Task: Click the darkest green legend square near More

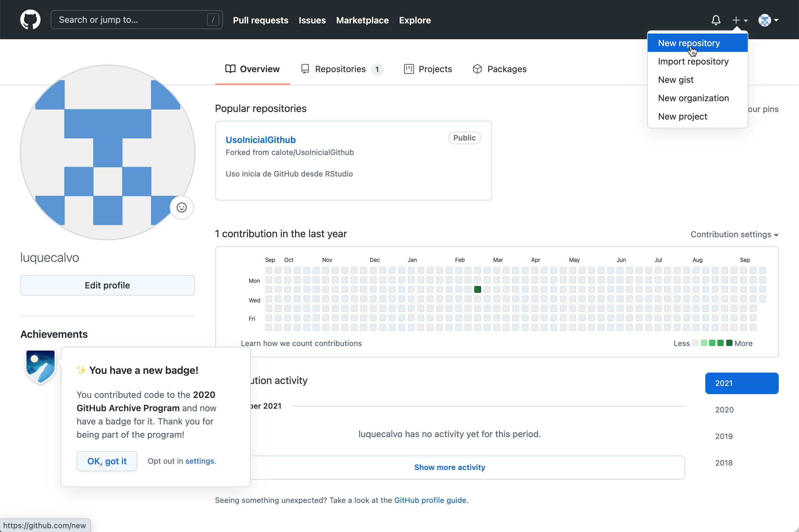Action: point(729,343)
